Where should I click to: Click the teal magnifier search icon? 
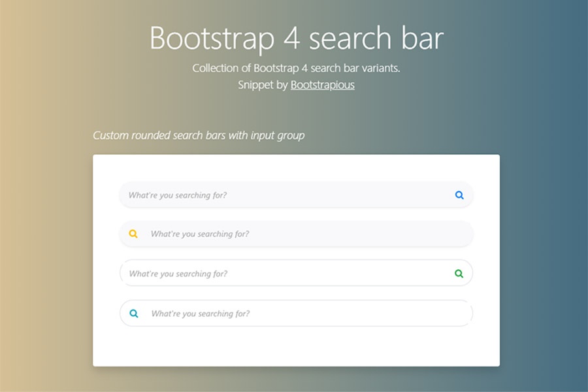(134, 314)
